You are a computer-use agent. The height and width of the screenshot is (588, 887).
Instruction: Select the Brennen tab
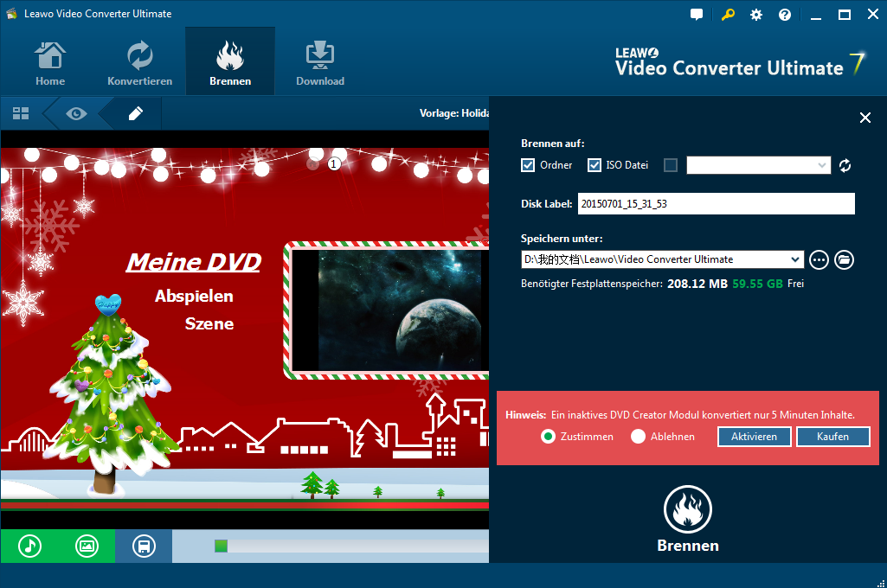(x=230, y=61)
